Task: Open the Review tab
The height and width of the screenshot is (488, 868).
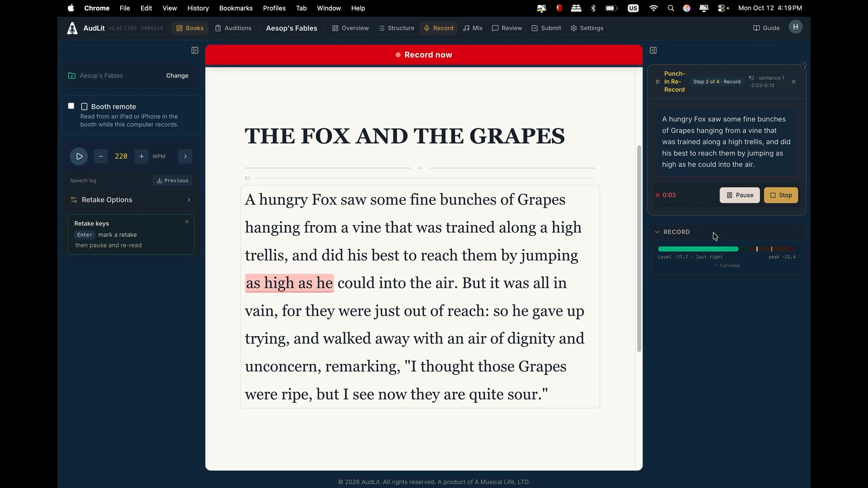Action: tap(507, 28)
